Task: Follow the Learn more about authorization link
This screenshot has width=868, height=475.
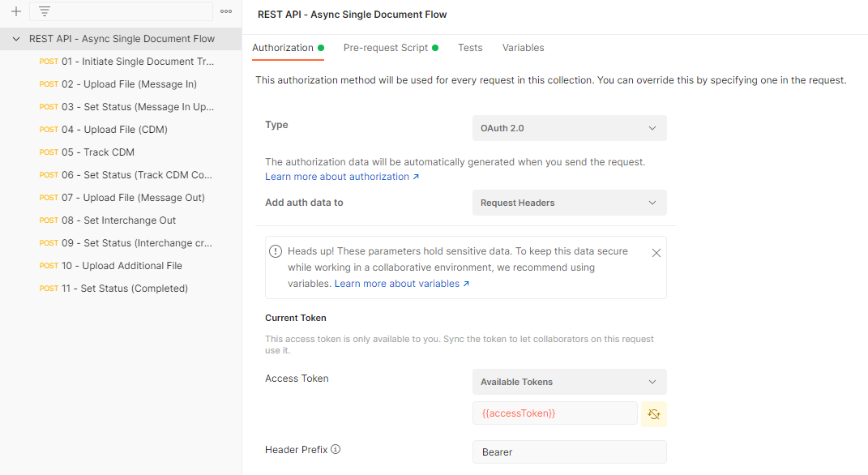Action: pos(342,177)
